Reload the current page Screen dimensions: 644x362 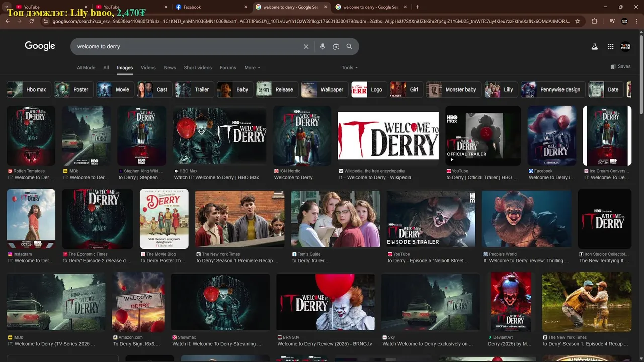32,21
